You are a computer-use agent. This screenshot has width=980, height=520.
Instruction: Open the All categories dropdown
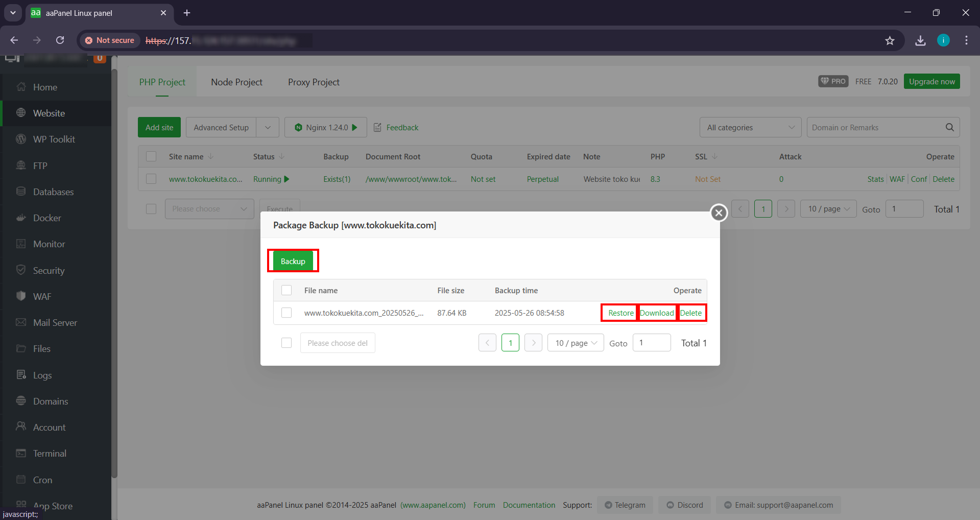(x=750, y=127)
